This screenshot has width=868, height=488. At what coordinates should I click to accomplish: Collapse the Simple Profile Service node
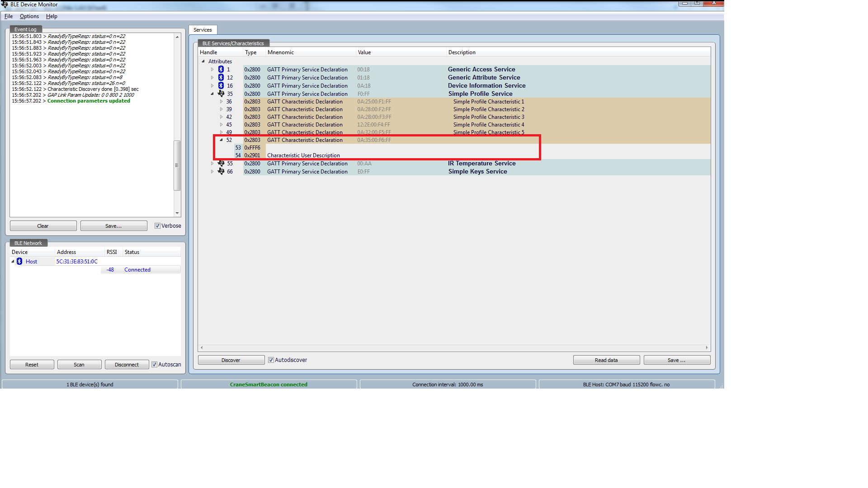pyautogui.click(x=212, y=94)
